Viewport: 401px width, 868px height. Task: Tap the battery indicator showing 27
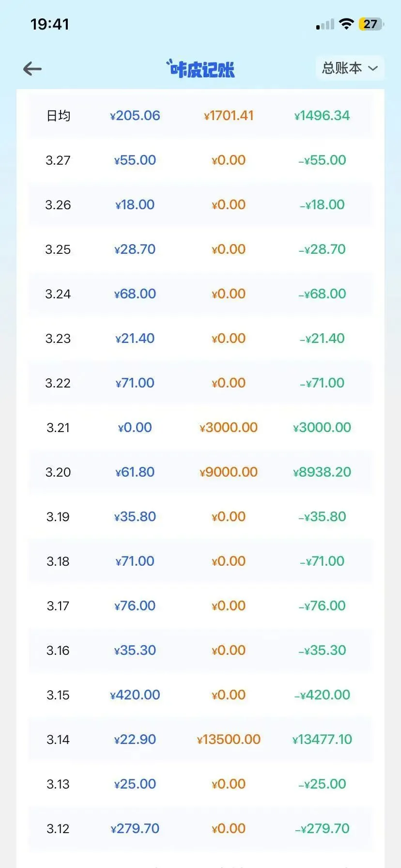[371, 24]
